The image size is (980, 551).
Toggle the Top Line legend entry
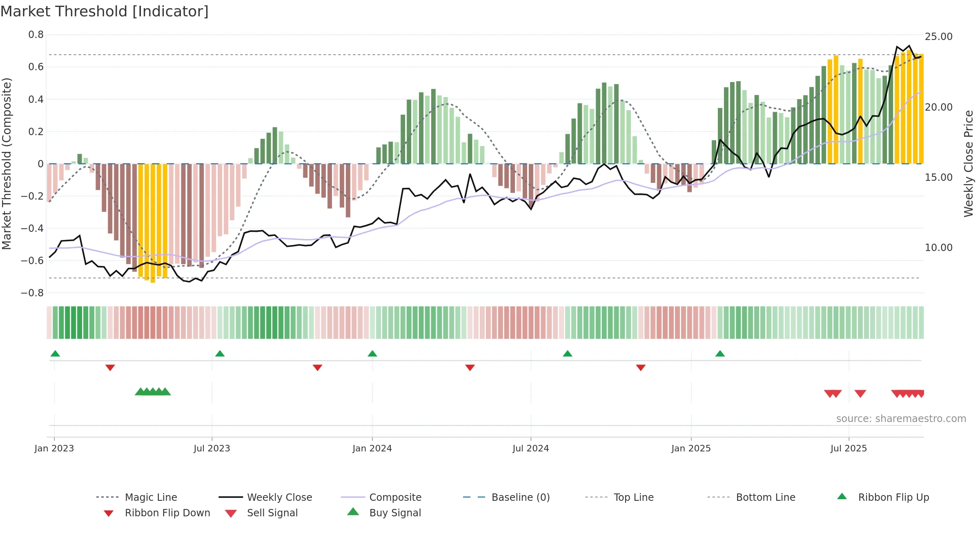pos(619,497)
